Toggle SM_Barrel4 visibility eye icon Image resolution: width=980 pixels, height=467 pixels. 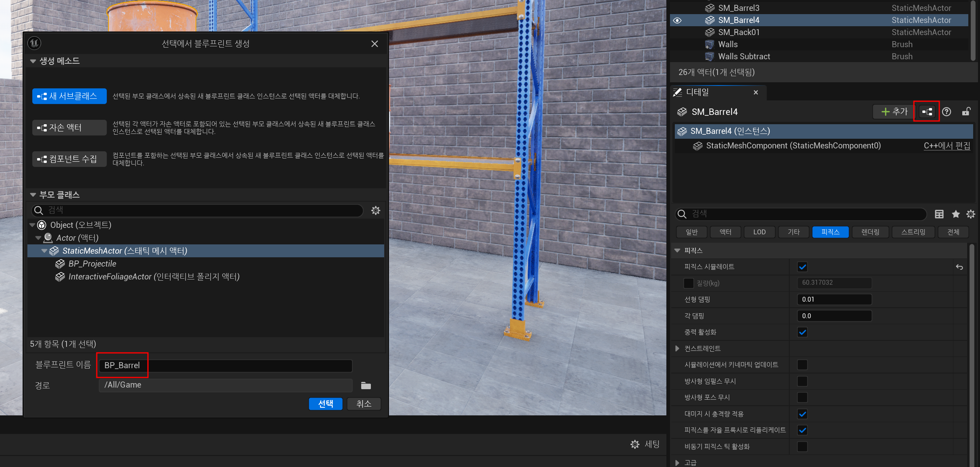click(677, 20)
